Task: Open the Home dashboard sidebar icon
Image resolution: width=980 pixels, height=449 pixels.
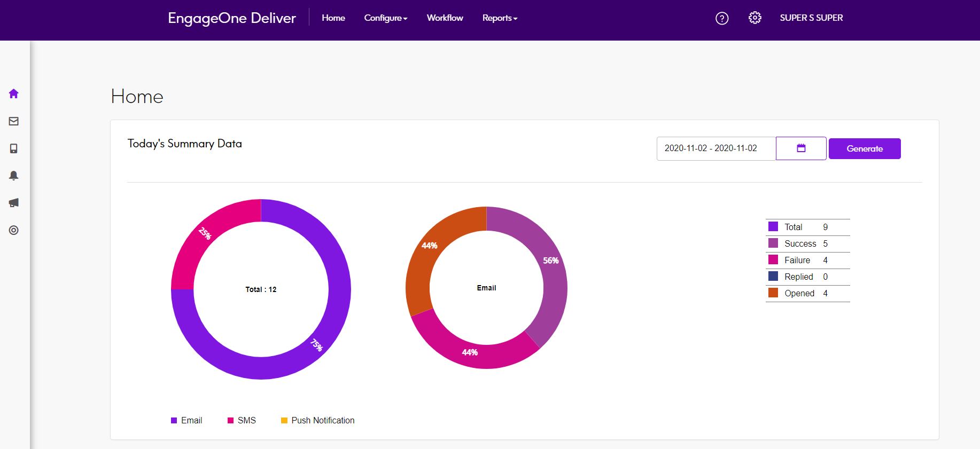Action: coord(14,94)
